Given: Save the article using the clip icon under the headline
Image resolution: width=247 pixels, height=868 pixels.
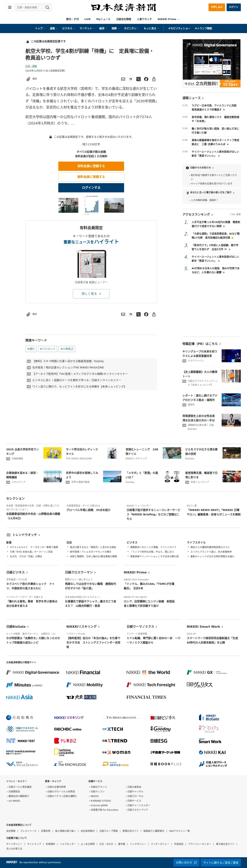Looking at the screenshot, I should point(28,79).
